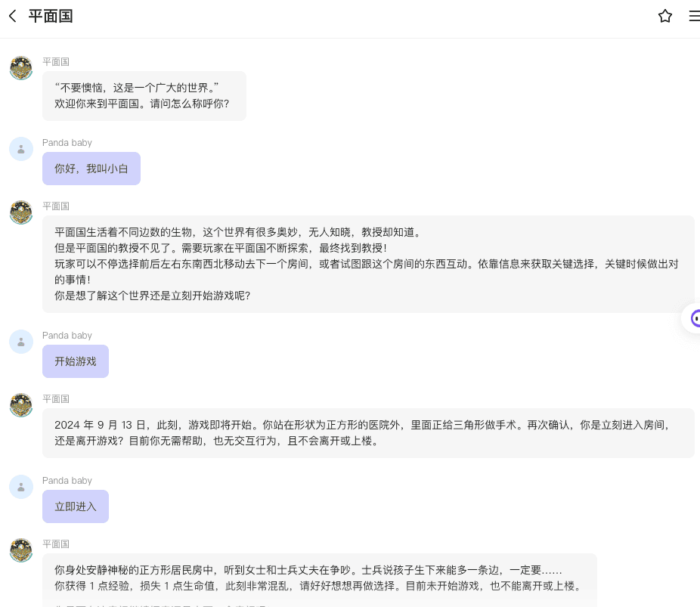This screenshot has width=700, height=607.
Task: Click the 平面国 title in the header
Action: click(51, 16)
